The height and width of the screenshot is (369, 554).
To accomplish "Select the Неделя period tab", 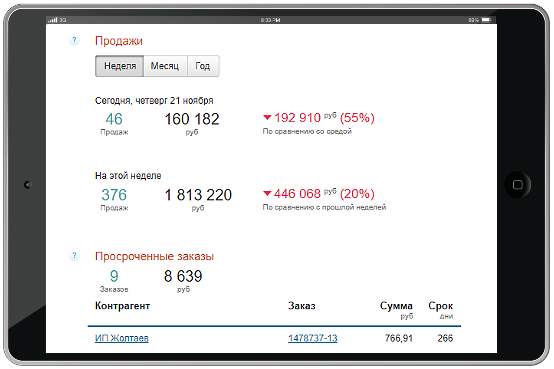I will point(119,66).
